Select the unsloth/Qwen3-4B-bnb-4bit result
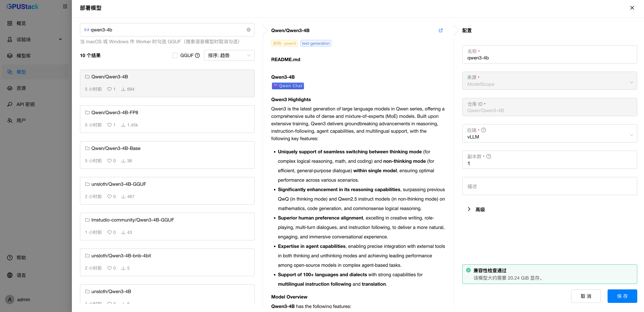644x312 pixels. tap(167, 262)
